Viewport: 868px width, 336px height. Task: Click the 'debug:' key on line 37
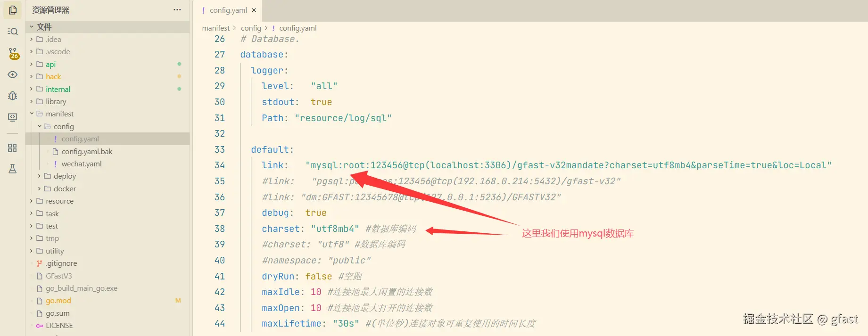coord(278,213)
